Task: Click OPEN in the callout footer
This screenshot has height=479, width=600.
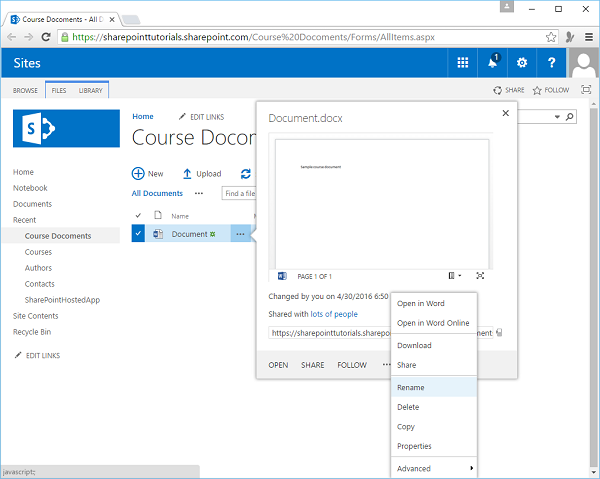Action: [278, 365]
